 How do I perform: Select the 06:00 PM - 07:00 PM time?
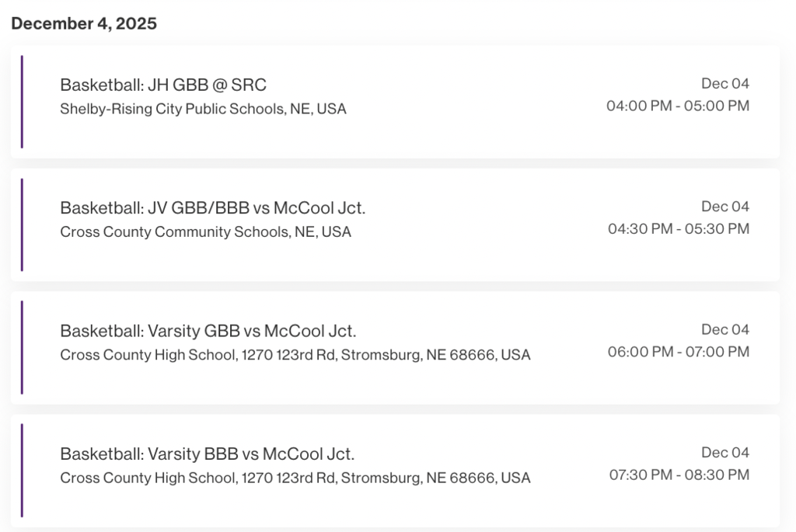click(x=679, y=352)
